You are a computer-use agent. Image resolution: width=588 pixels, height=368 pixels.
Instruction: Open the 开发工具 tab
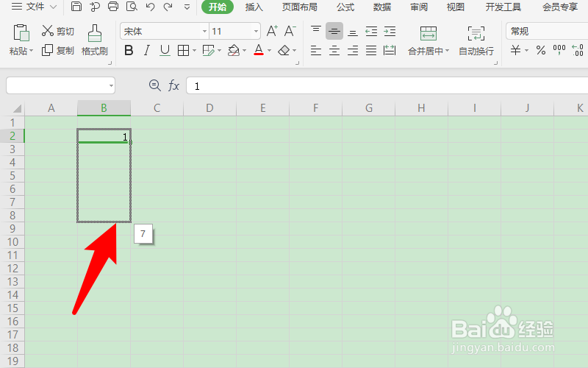tap(503, 7)
